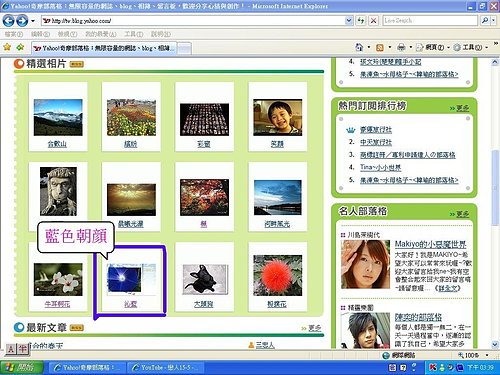Open the 中天旅行社 ranking link
This screenshot has height=375, width=500.
[x=376, y=142]
